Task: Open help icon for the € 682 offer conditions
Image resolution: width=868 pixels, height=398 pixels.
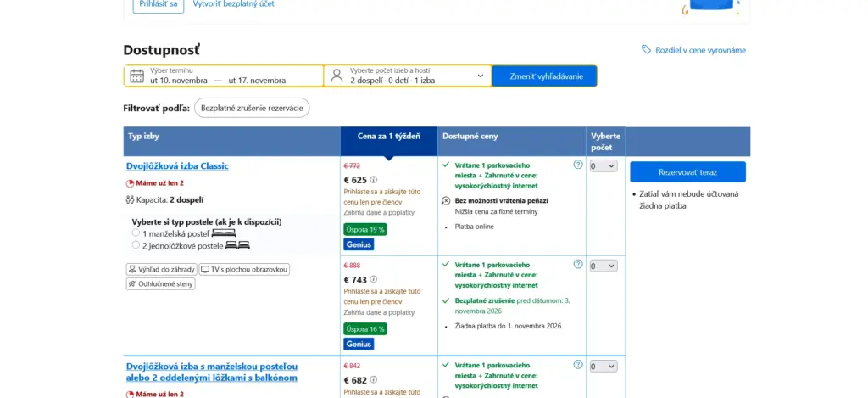Action: point(578,364)
